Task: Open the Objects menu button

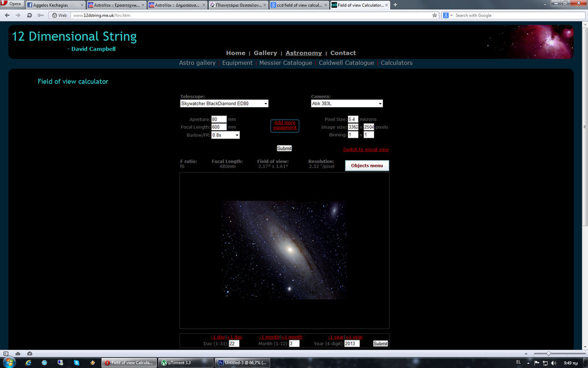Action: tap(367, 165)
